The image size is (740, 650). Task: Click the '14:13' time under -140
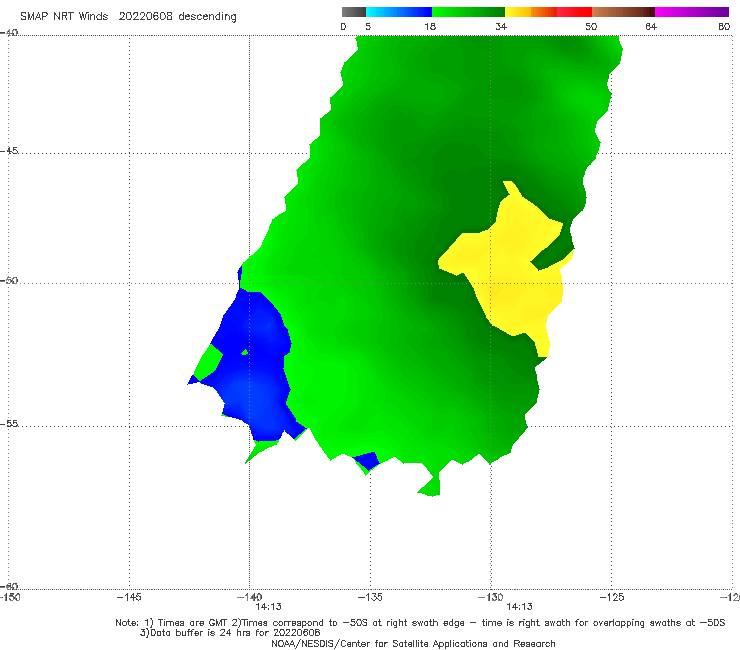coord(269,607)
